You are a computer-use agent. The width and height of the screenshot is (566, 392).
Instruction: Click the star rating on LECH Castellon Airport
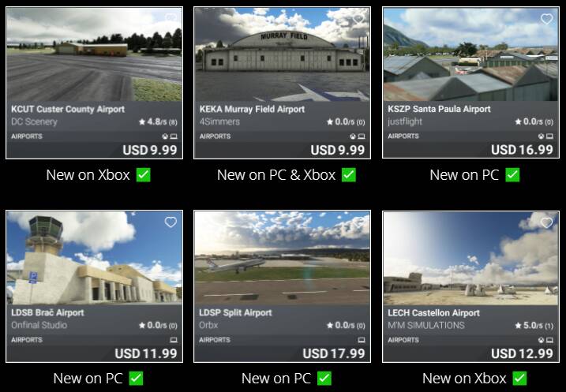pos(534,325)
